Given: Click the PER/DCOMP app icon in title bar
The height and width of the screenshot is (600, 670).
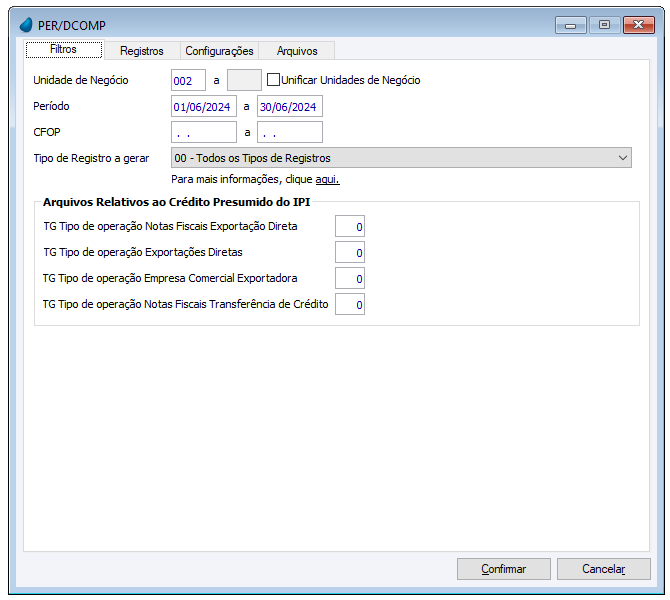Looking at the screenshot, I should (26, 25).
